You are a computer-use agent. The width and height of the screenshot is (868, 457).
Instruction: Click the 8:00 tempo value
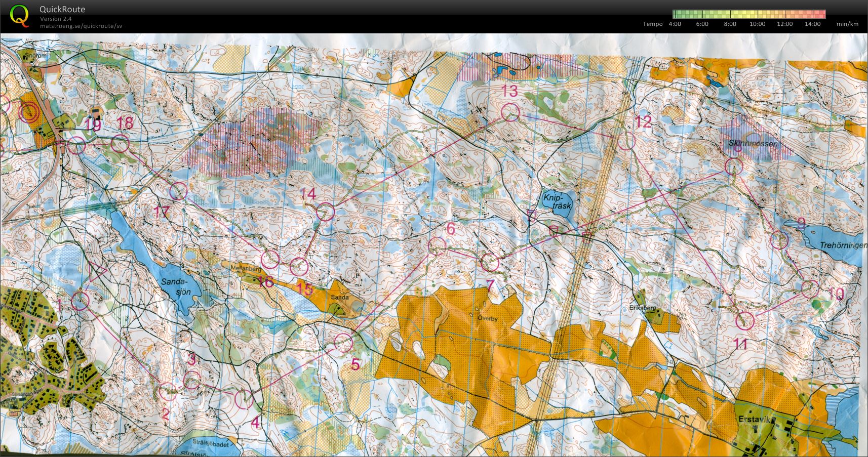coord(730,24)
